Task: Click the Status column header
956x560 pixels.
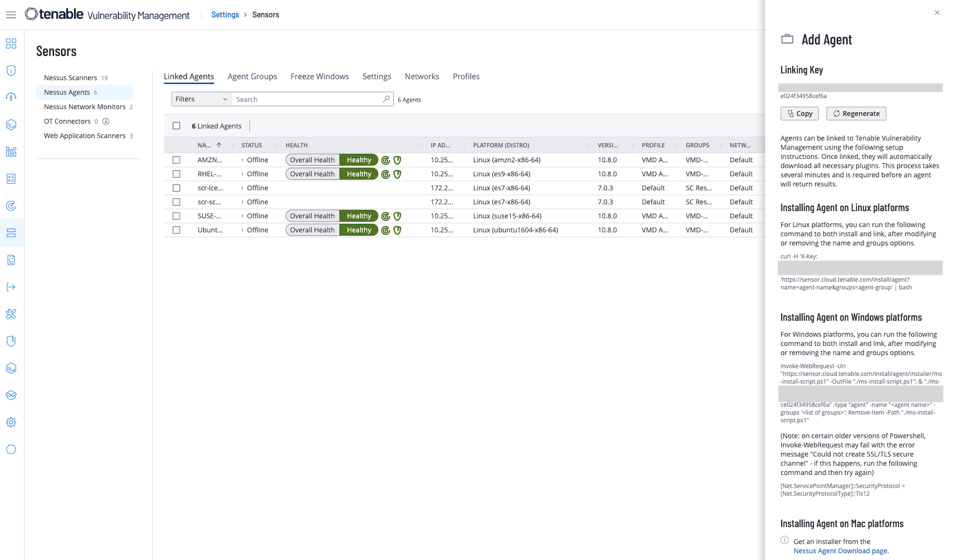Action: (251, 145)
